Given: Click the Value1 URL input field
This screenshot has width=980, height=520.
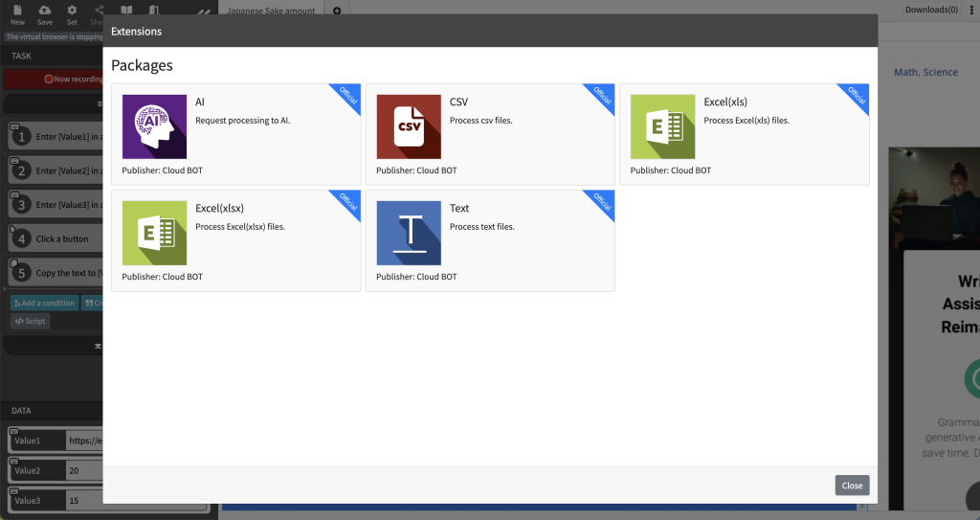Looking at the screenshot, I should click(x=84, y=441).
